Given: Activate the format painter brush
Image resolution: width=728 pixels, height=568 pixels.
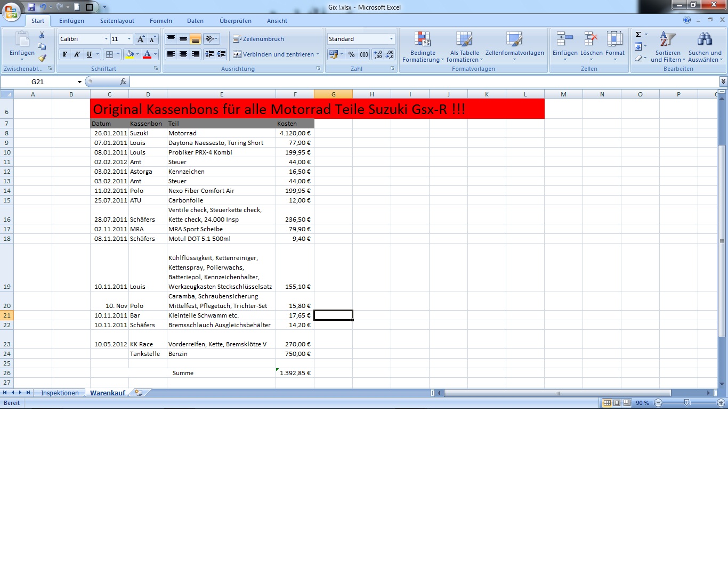Looking at the screenshot, I should [42, 58].
